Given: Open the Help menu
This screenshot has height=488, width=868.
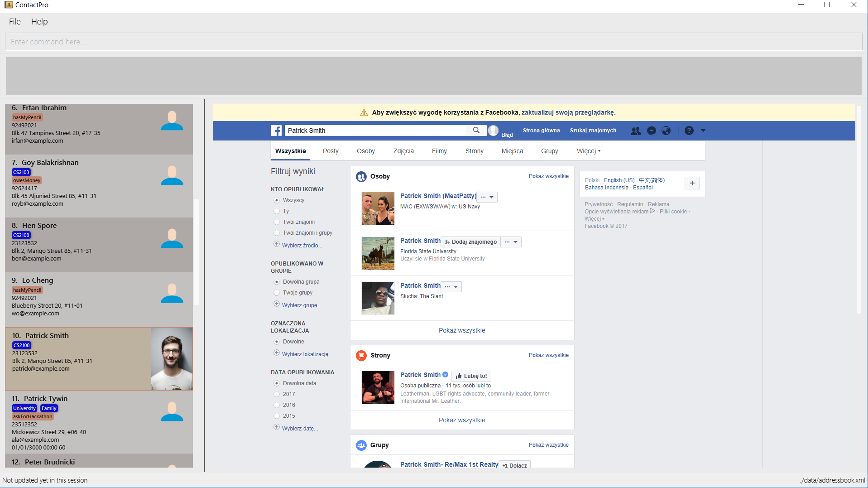Looking at the screenshot, I should click(x=39, y=22).
